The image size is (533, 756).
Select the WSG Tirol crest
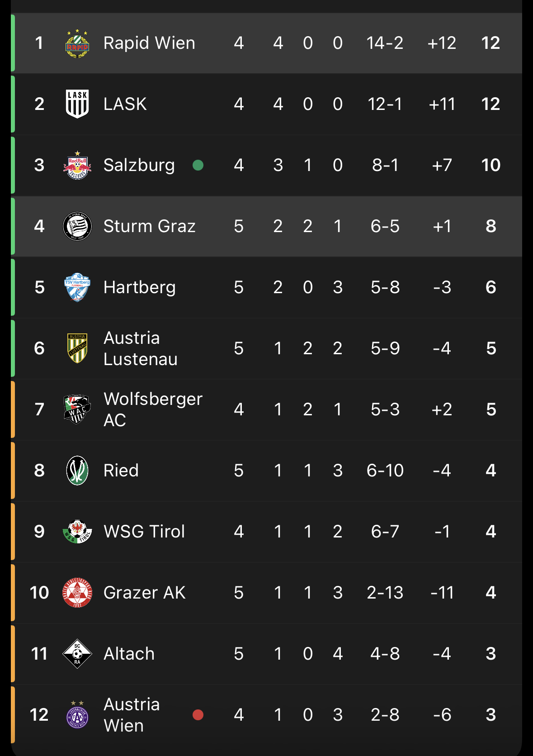(x=77, y=532)
